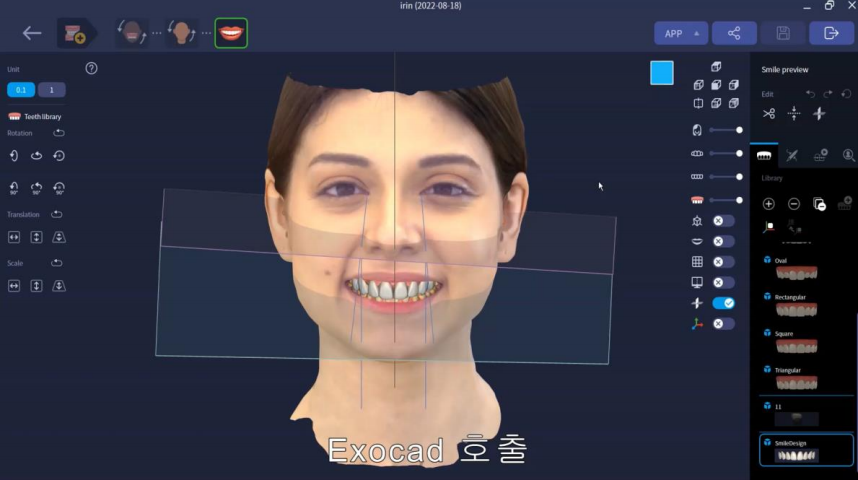
Task: Switch to the teeth library tab
Action: 764,156
